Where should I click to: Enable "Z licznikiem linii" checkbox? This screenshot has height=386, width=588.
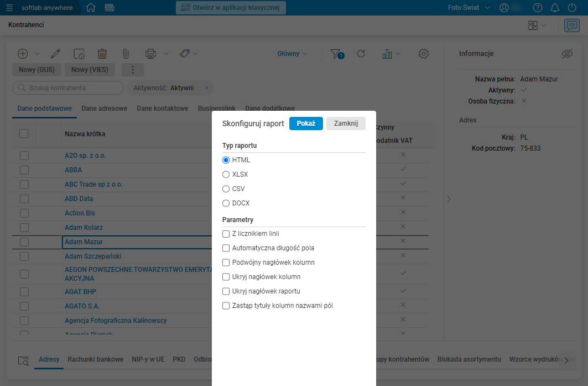pyautogui.click(x=226, y=234)
